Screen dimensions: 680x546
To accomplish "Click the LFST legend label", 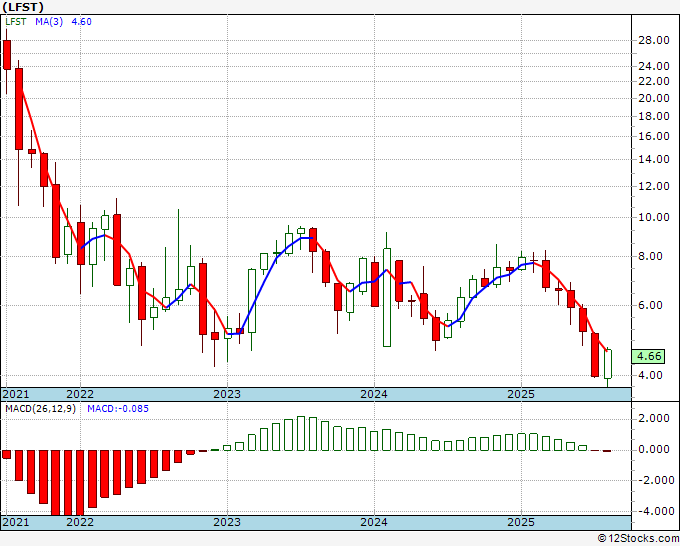I will [x=16, y=22].
